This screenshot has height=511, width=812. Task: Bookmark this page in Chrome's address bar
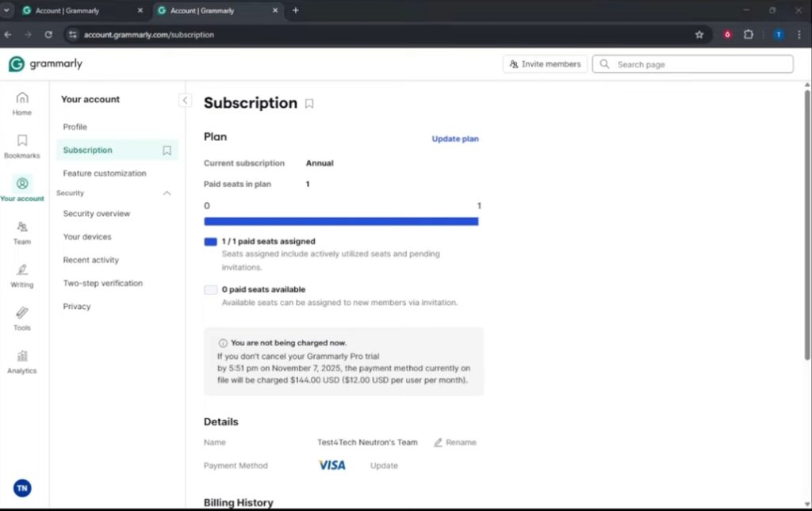click(x=699, y=35)
